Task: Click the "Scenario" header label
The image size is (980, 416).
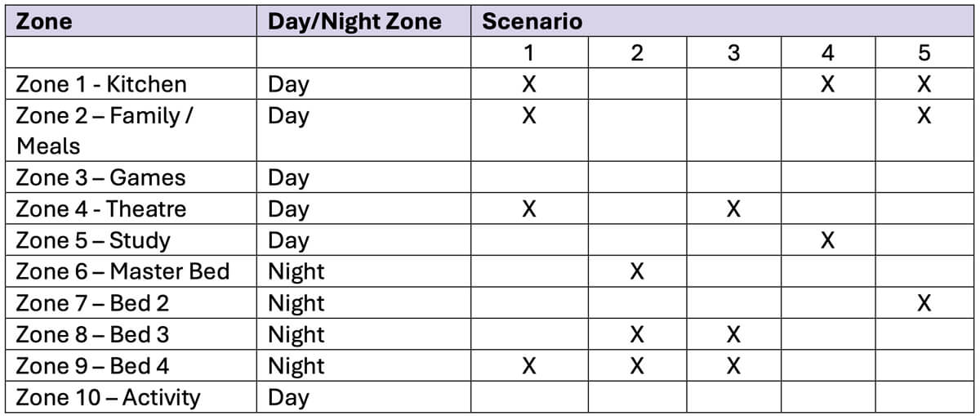Action: [x=532, y=21]
